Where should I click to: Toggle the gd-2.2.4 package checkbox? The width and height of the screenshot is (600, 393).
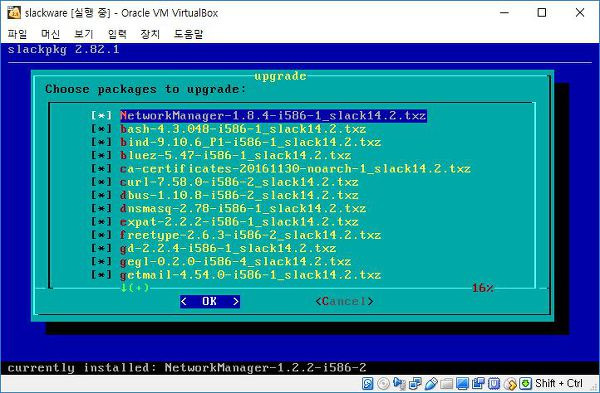[x=101, y=248]
